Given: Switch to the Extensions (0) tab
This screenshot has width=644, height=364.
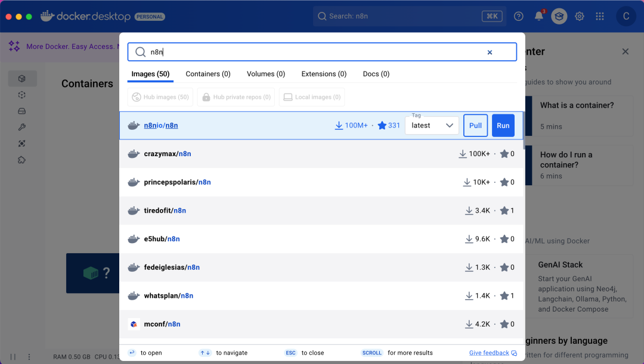Looking at the screenshot, I should click(324, 74).
